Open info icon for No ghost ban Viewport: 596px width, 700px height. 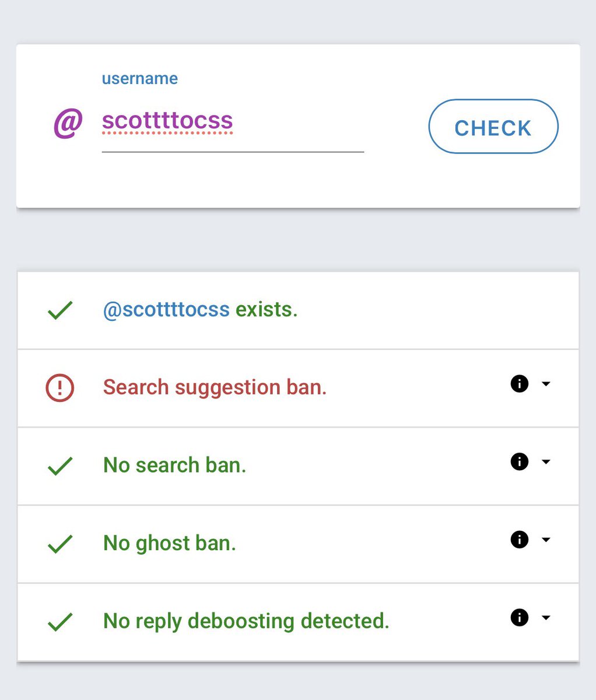pos(519,540)
